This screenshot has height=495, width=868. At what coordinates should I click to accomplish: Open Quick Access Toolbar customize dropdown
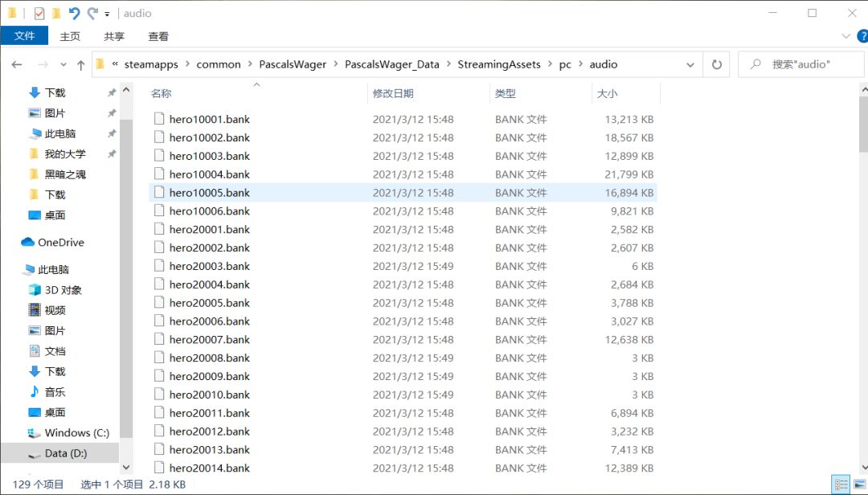(108, 14)
